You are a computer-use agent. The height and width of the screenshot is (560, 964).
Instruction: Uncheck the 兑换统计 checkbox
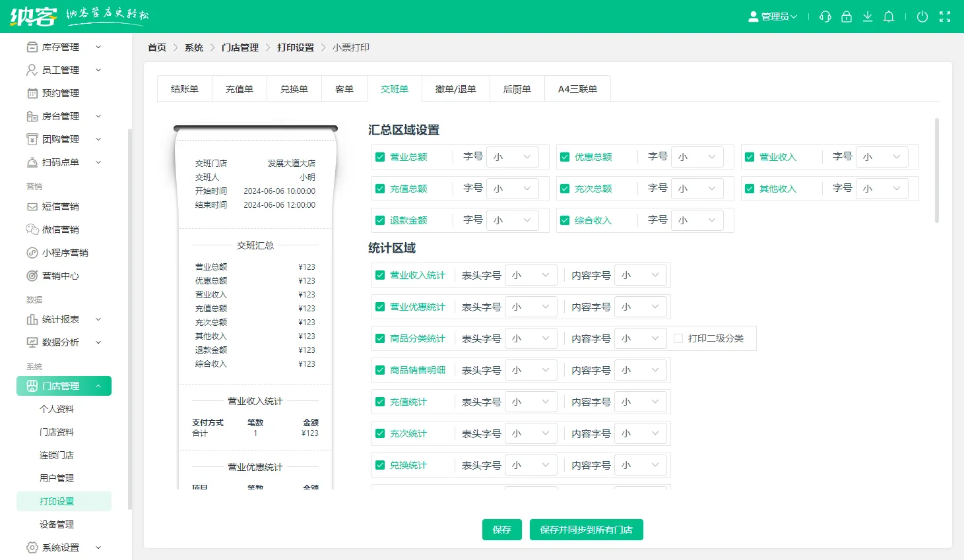(x=380, y=465)
